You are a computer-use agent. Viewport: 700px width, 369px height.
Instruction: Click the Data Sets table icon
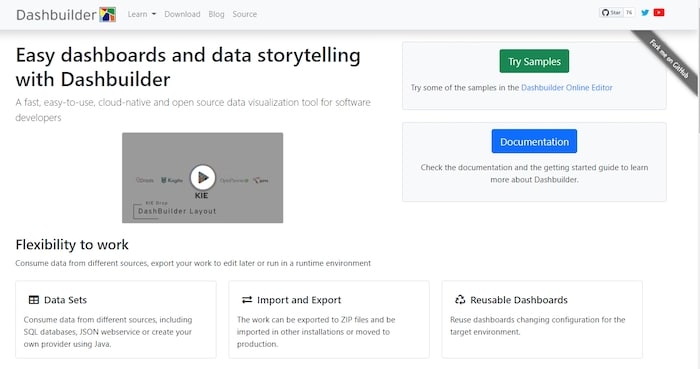[x=33, y=300]
